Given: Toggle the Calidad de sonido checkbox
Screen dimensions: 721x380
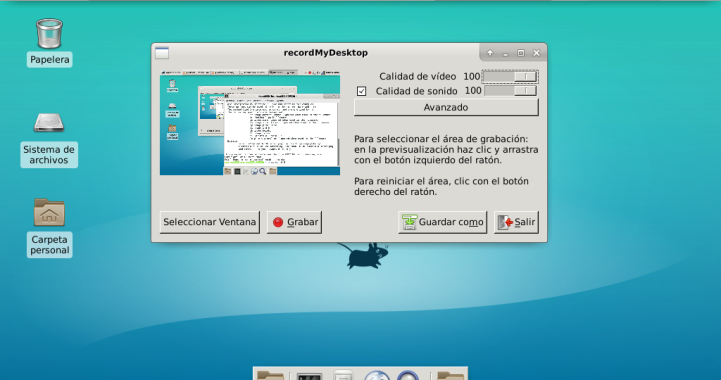Looking at the screenshot, I should tap(361, 91).
